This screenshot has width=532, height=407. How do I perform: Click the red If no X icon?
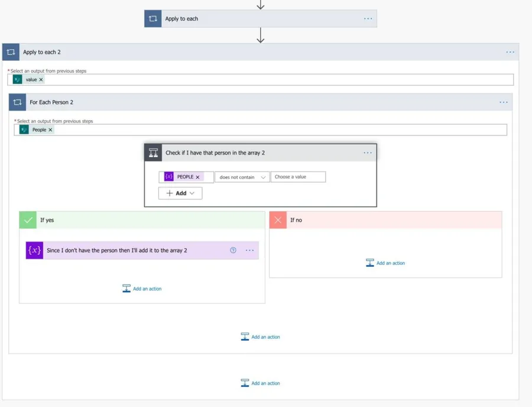click(x=278, y=220)
